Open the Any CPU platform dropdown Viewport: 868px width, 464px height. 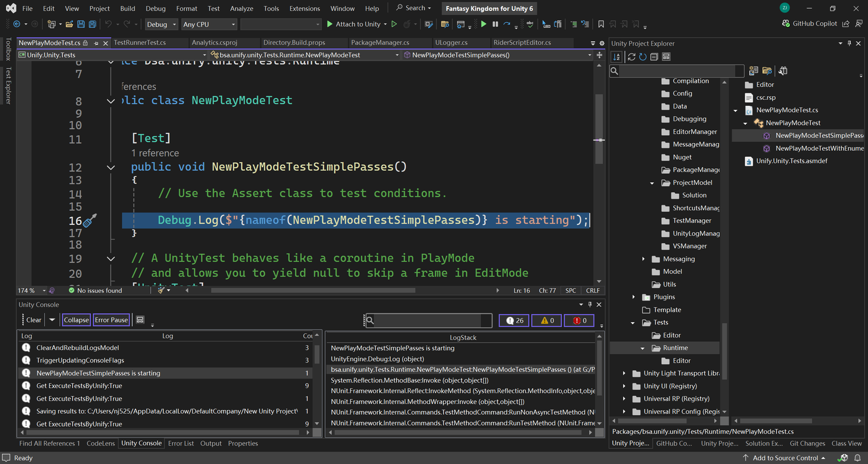point(209,24)
